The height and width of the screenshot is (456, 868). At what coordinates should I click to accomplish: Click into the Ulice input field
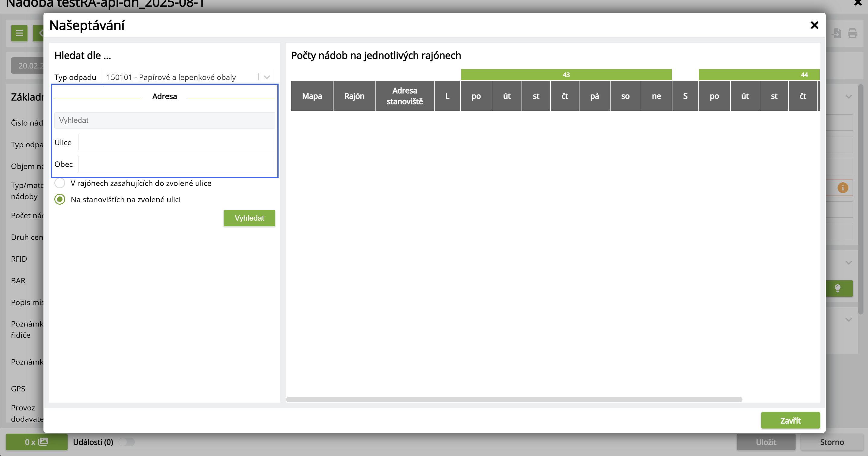point(177,142)
